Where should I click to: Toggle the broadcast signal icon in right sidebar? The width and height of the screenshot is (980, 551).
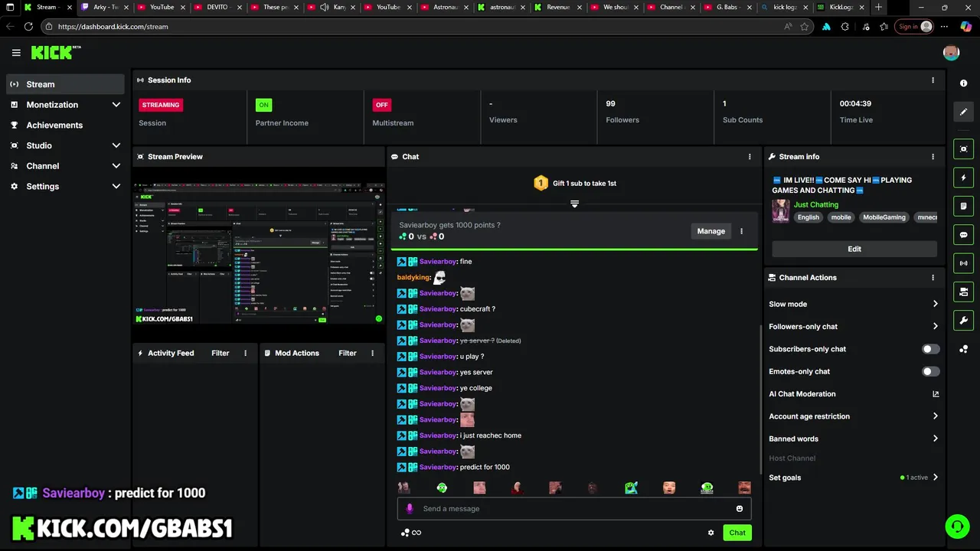[x=964, y=263]
